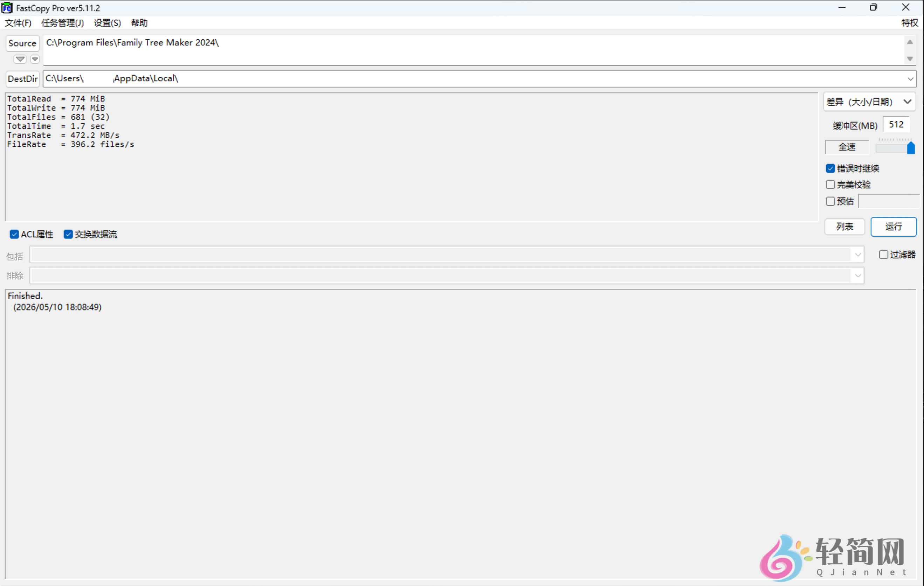Screen dimensions: 924x586
Task: Click the Source scroll-down arrow
Action: point(910,59)
